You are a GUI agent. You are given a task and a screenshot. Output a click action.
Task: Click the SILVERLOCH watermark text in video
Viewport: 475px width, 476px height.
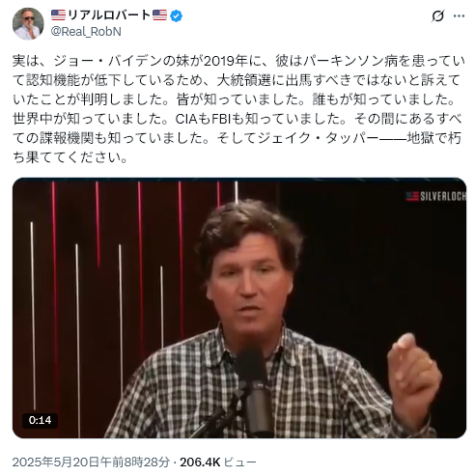click(443, 196)
